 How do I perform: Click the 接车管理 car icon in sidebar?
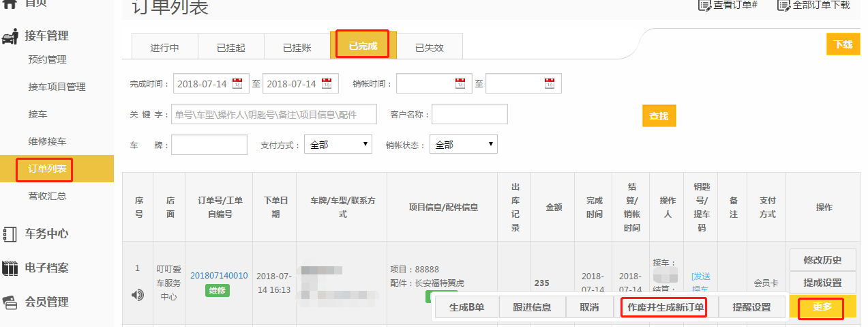coord(10,36)
